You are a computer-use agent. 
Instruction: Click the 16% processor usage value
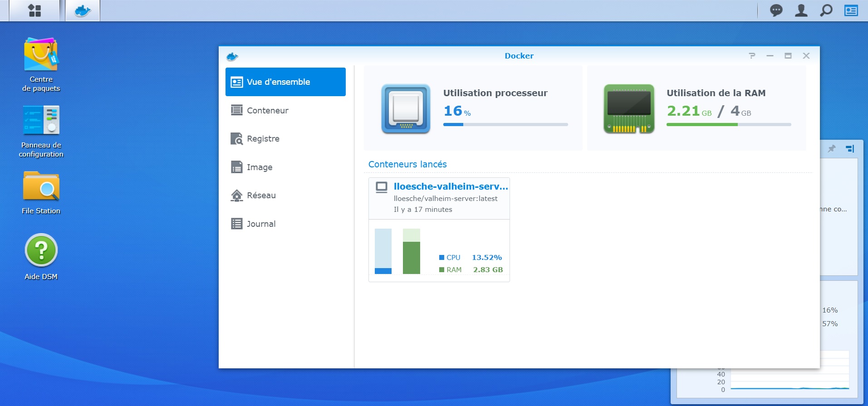[457, 111]
